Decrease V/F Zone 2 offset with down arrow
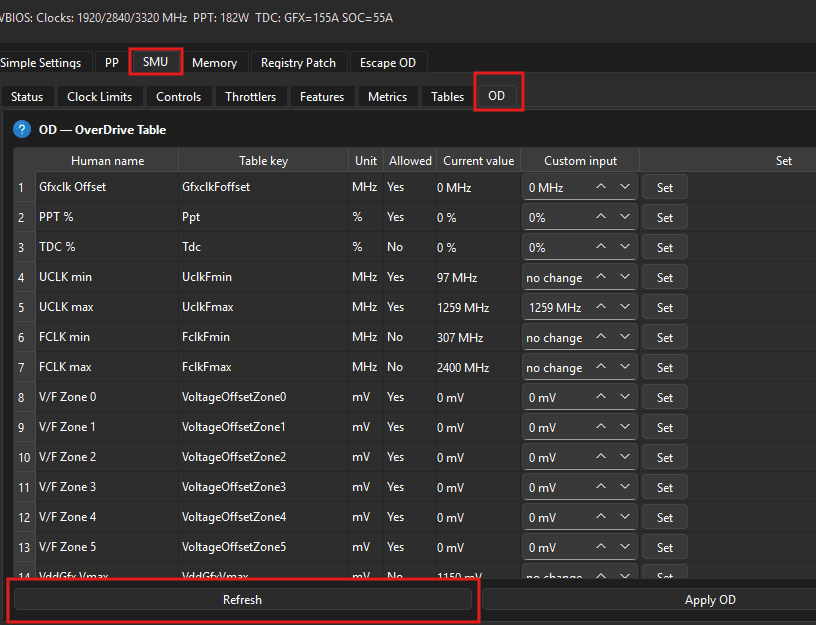816x625 pixels. click(625, 456)
